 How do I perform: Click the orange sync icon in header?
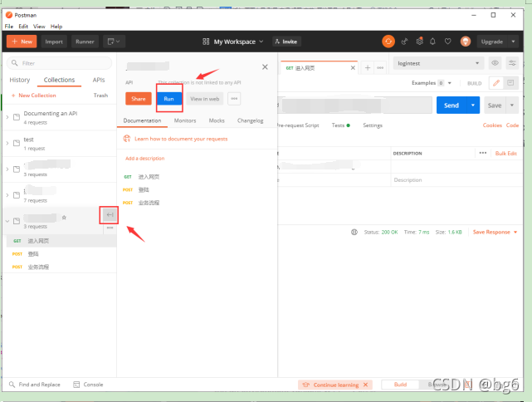click(x=388, y=42)
